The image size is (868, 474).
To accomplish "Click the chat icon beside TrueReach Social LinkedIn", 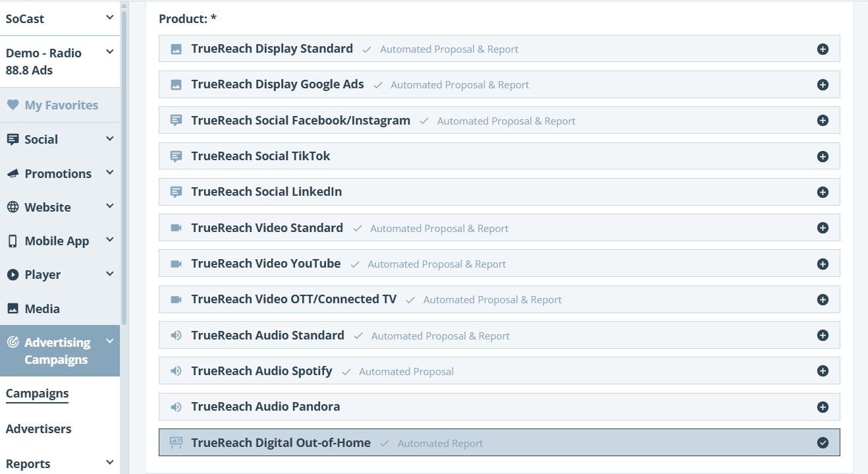I will click(x=176, y=192).
